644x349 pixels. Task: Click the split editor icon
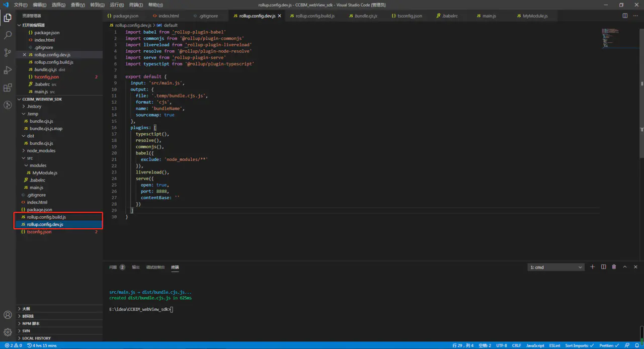click(x=625, y=16)
